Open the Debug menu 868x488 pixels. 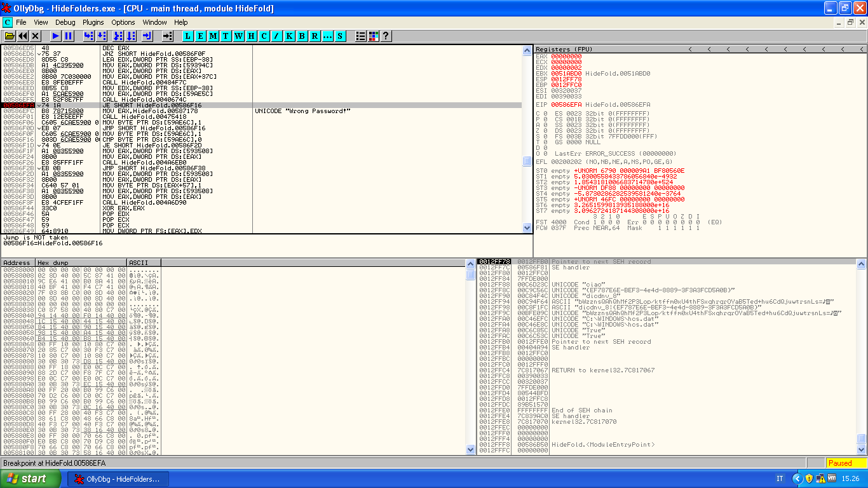(65, 22)
